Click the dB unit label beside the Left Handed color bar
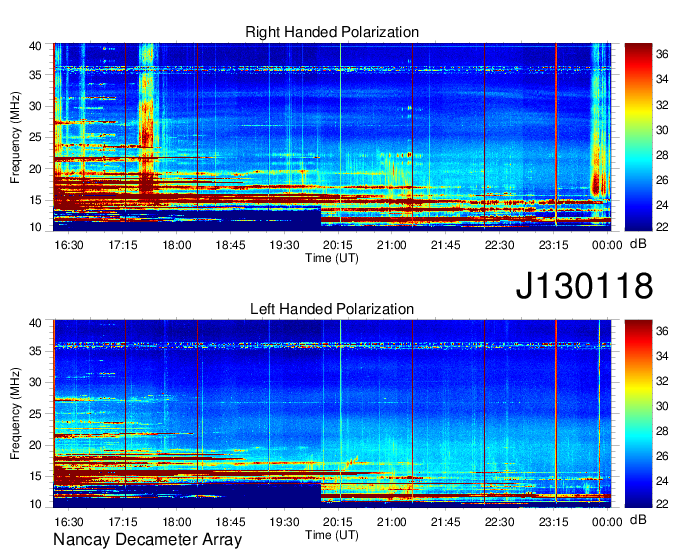Screen dimensions: 680x552 tap(638, 520)
